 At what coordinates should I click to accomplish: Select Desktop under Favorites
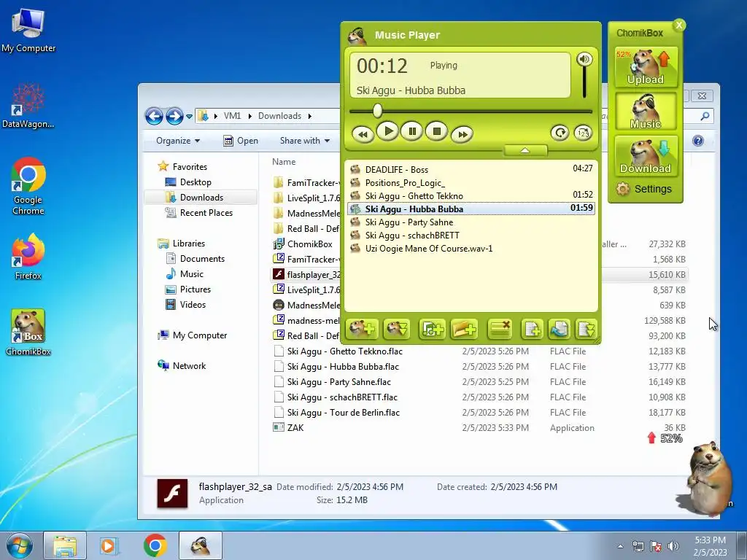(196, 182)
